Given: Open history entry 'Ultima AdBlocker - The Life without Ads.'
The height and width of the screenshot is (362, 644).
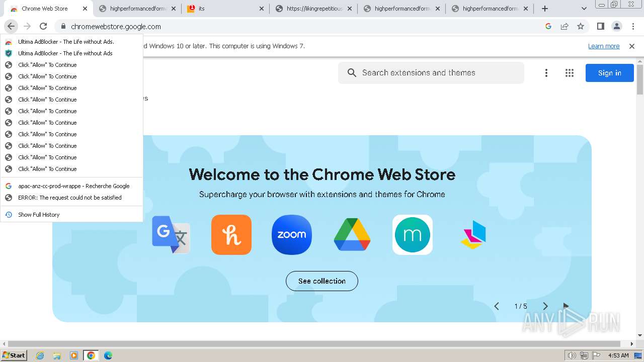Looking at the screenshot, I should (x=71, y=42).
